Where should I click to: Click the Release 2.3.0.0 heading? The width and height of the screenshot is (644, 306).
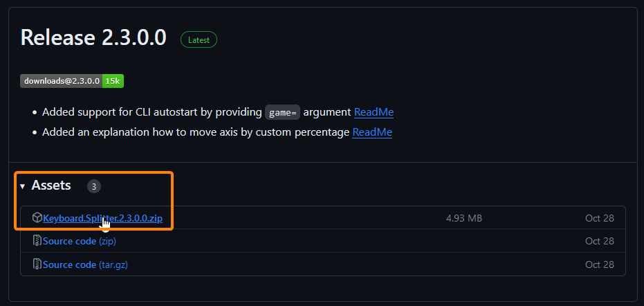tap(93, 38)
